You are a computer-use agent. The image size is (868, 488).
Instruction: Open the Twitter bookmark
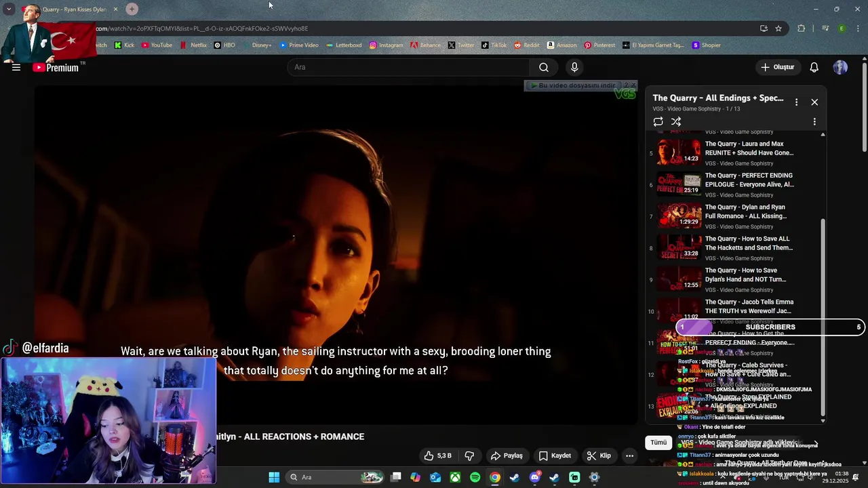pyautogui.click(x=461, y=45)
